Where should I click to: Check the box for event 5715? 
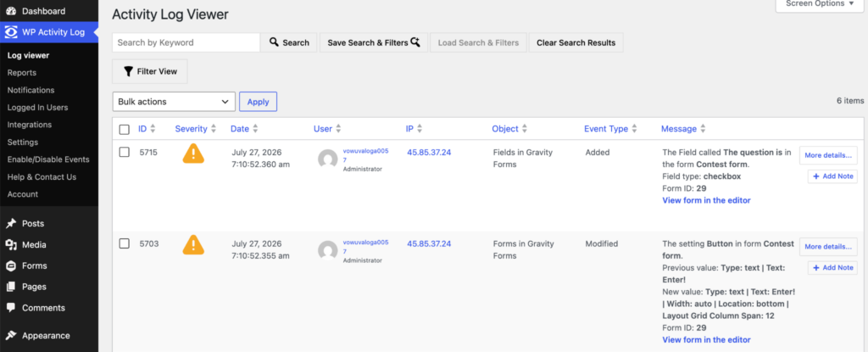pyautogui.click(x=125, y=152)
